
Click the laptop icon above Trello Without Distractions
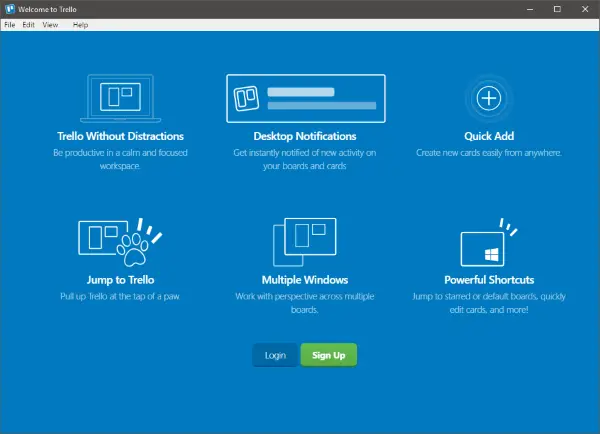click(x=121, y=98)
